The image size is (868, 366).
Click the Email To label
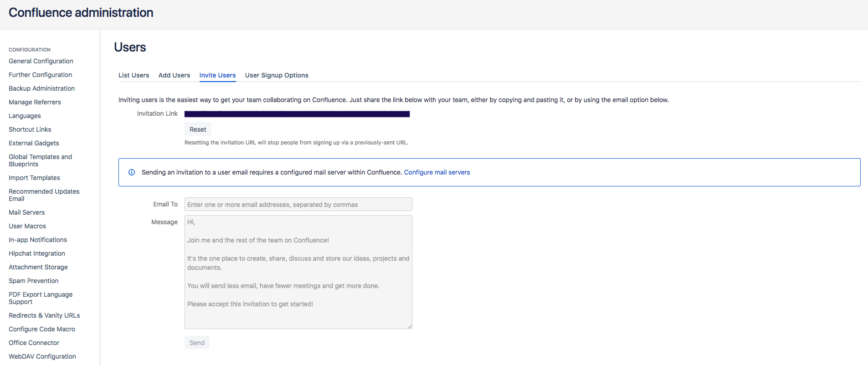(165, 204)
